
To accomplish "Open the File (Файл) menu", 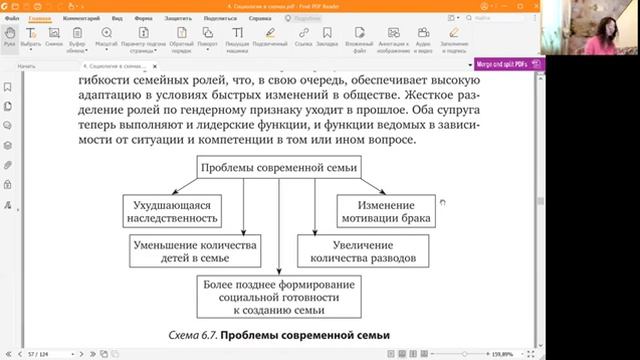I will 12,18.
